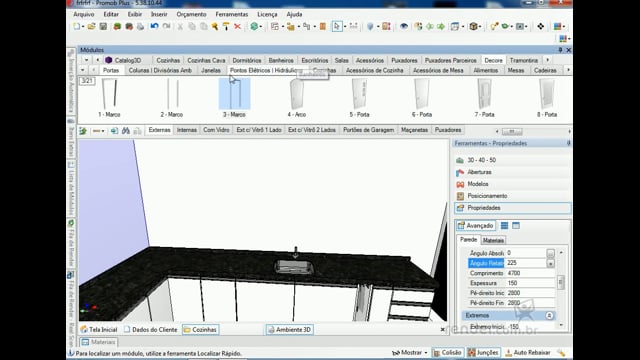Click the pan move arrows icon
The image size is (640, 360).
click(540, 27)
